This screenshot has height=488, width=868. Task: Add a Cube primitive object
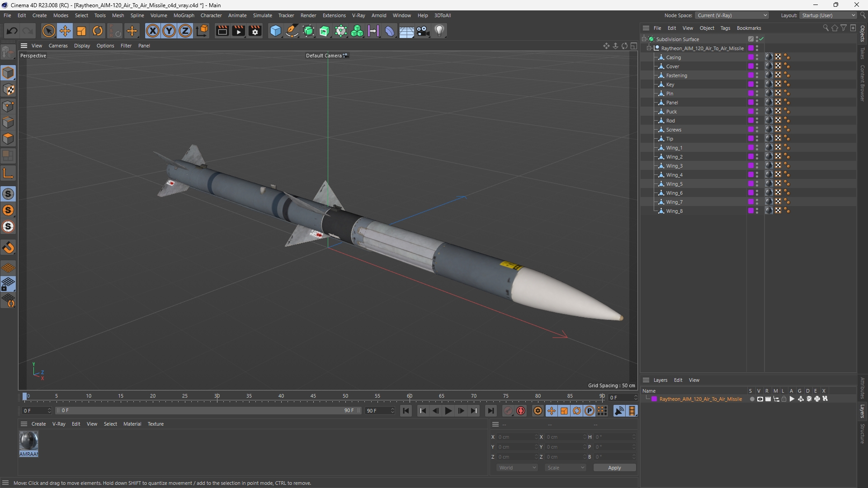pos(275,31)
